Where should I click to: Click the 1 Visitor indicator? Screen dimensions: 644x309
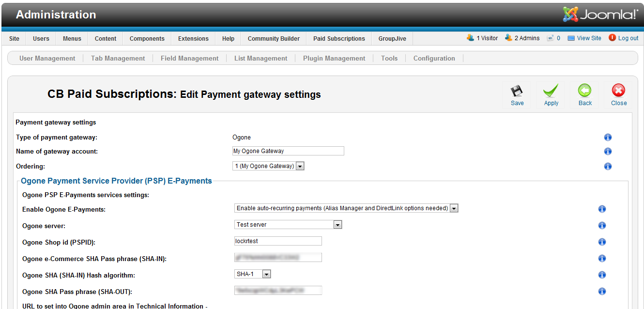[482, 38]
